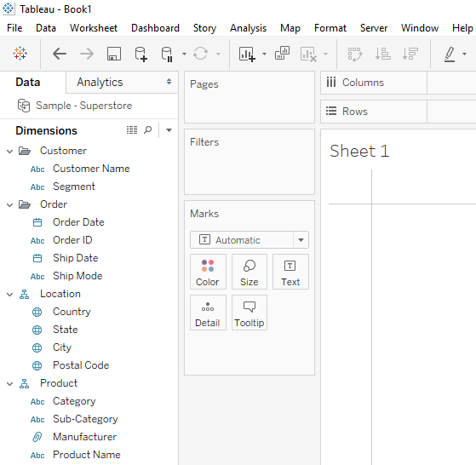This screenshot has height=465, width=476.
Task: Open the Dimensions pane dropdown arrow
Action: coord(169,130)
